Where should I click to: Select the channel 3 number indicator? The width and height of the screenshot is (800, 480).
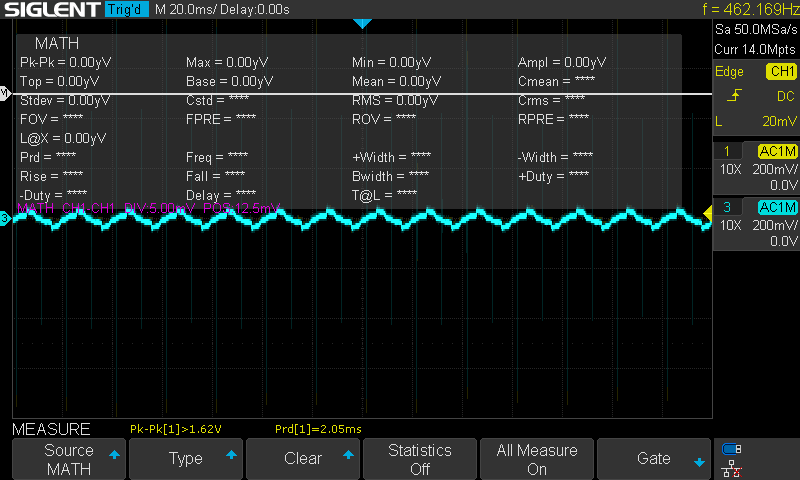coord(727,207)
